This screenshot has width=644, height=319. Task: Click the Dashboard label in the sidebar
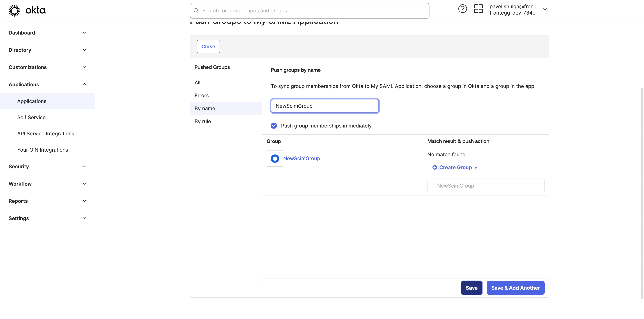pos(22,33)
